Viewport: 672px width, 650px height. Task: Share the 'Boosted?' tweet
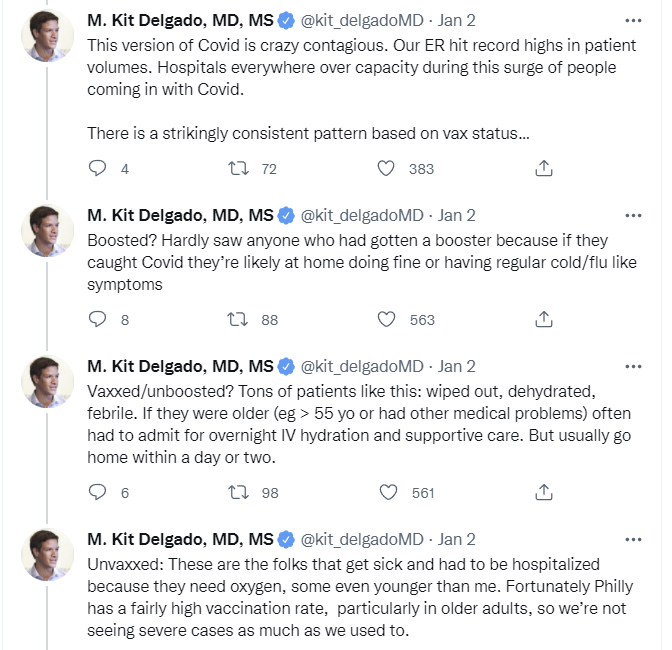544,319
